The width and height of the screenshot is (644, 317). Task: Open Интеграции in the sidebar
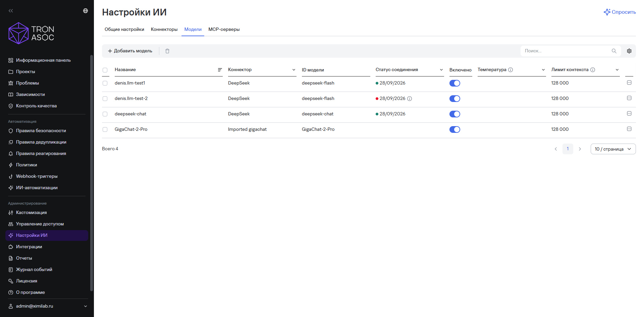tap(47, 247)
